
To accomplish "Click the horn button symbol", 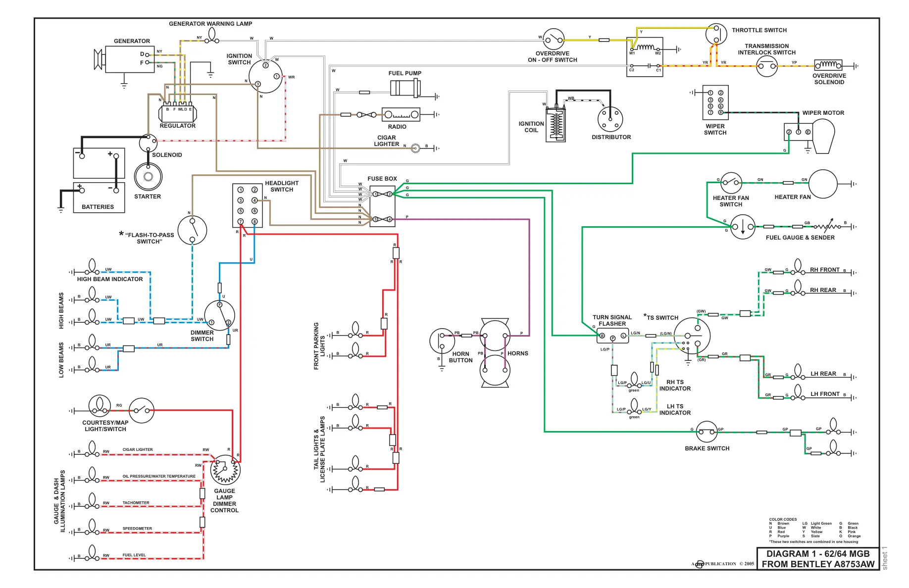I will pyautogui.click(x=442, y=341).
